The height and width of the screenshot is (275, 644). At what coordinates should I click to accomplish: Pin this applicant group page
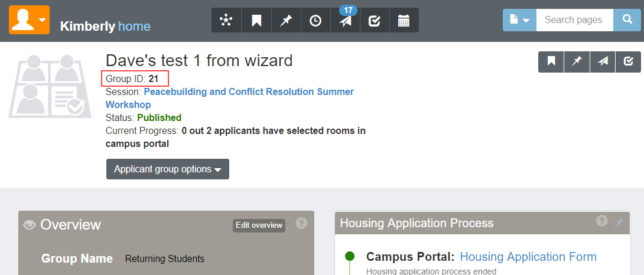(x=577, y=61)
